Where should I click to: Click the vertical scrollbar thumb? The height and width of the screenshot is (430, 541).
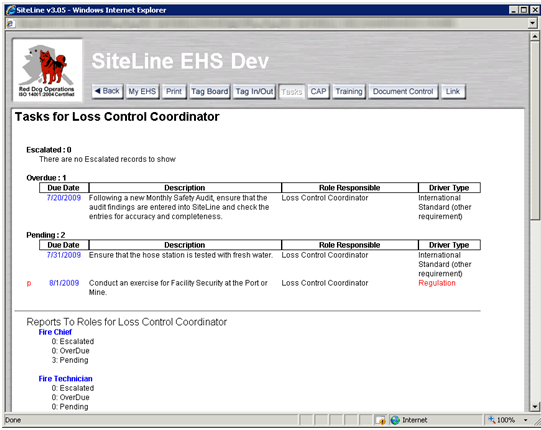coord(534,130)
